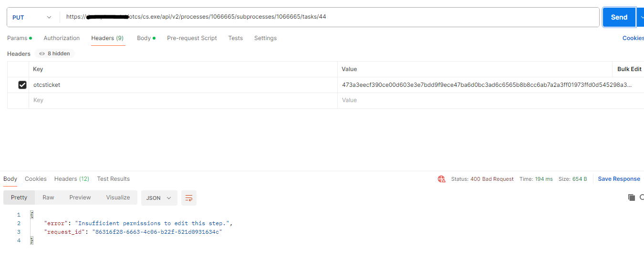Open the Cookies link beside Send

pyautogui.click(x=633, y=38)
